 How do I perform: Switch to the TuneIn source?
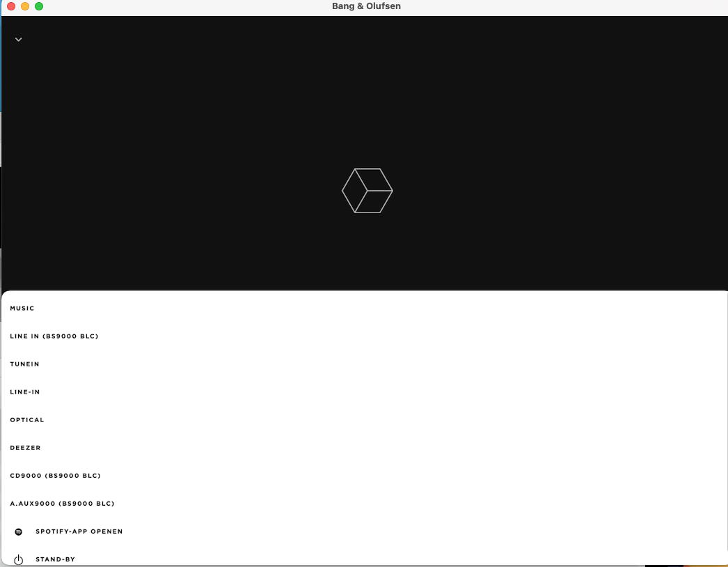coord(25,364)
